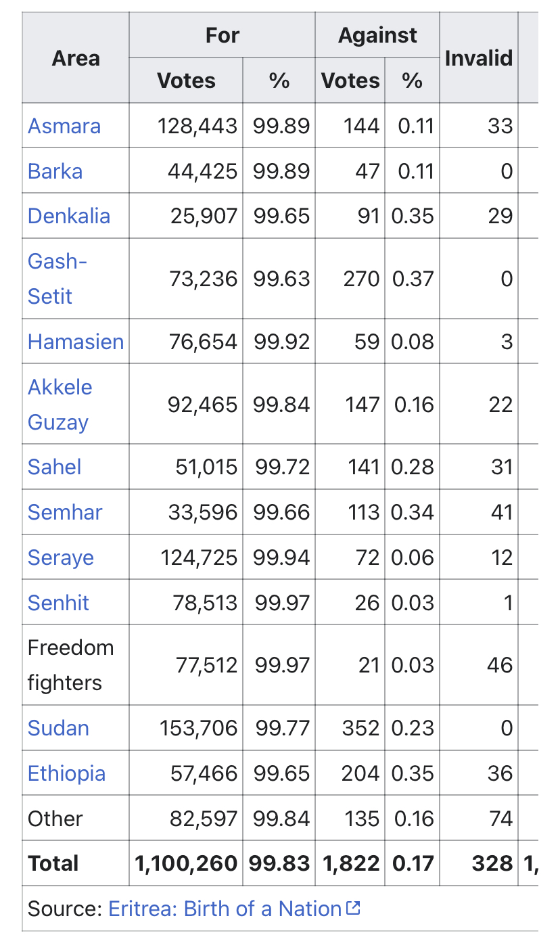Click the Against header cell
560x935 pixels.
coord(377,35)
